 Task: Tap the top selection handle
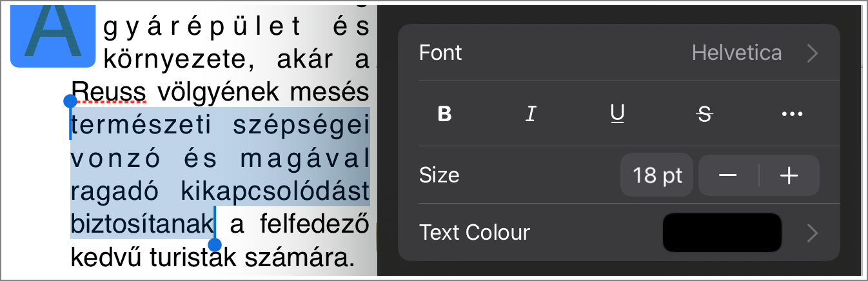[x=70, y=102]
